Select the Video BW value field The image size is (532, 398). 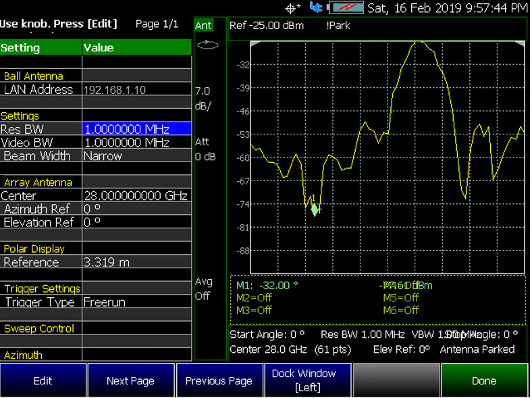point(137,143)
